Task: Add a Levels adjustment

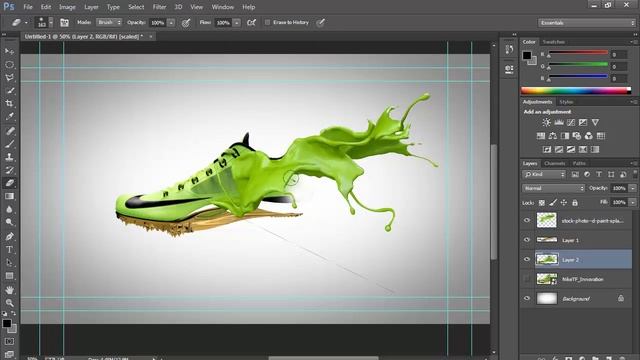Action: (x=559, y=122)
